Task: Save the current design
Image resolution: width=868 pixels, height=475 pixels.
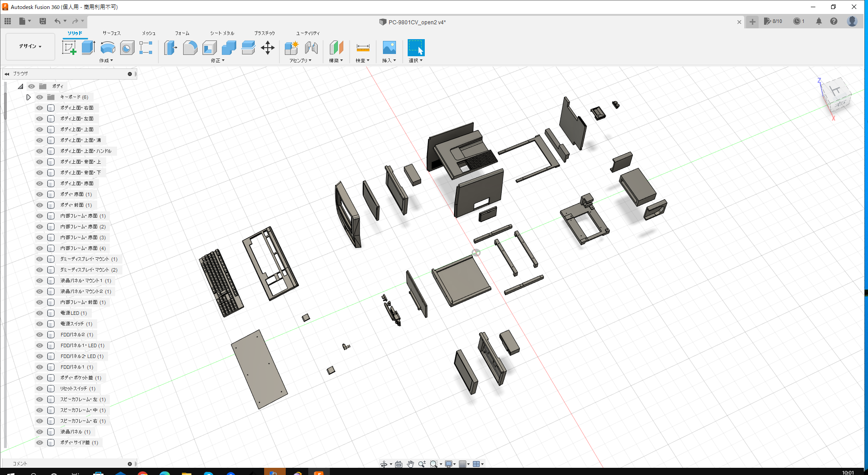Action: [x=43, y=21]
